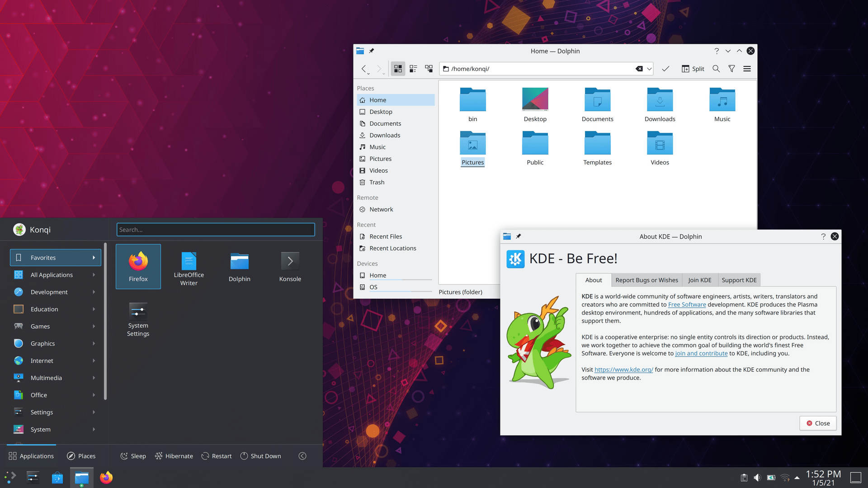Follow the join and contribute link
Screen dimensions: 868x488
click(701, 353)
